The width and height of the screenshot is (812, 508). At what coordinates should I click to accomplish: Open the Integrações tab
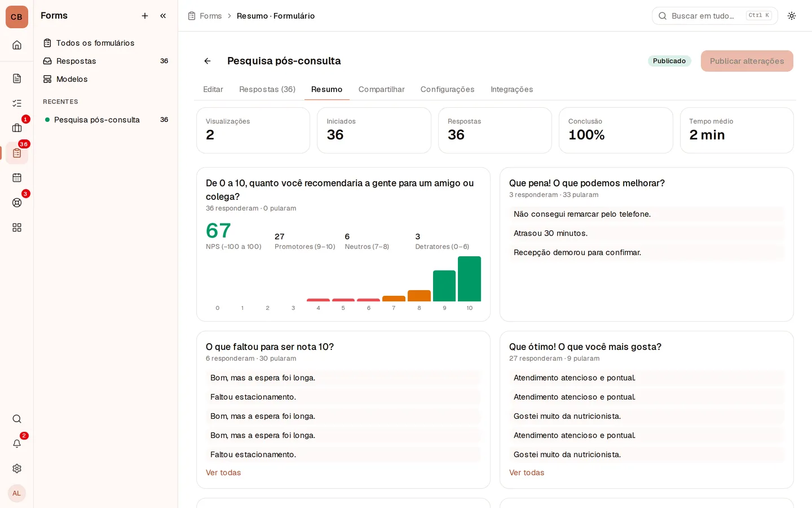[512, 89]
